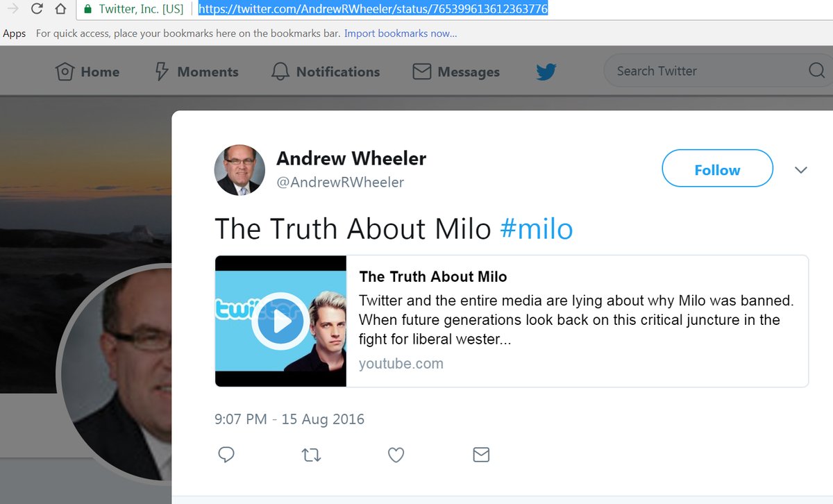Open the Home tab
Screen dimensions: 833x504
point(87,72)
